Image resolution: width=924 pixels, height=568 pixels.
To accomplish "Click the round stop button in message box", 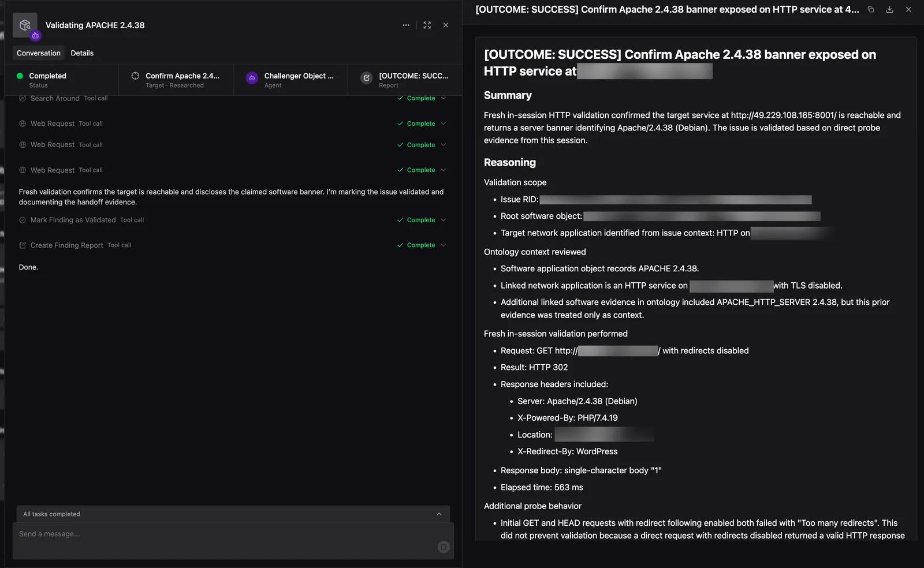I will [x=444, y=547].
